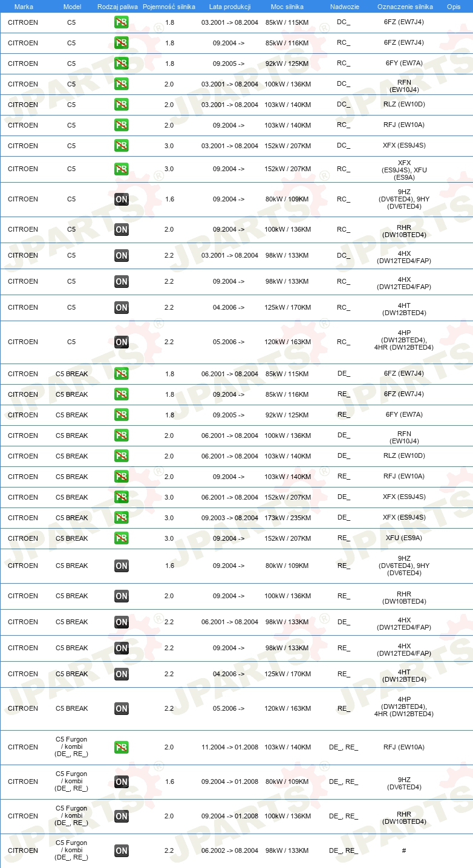Click PB icon in C5 BREAK DE_ RFN row
473x868 pixels.
[121, 436]
